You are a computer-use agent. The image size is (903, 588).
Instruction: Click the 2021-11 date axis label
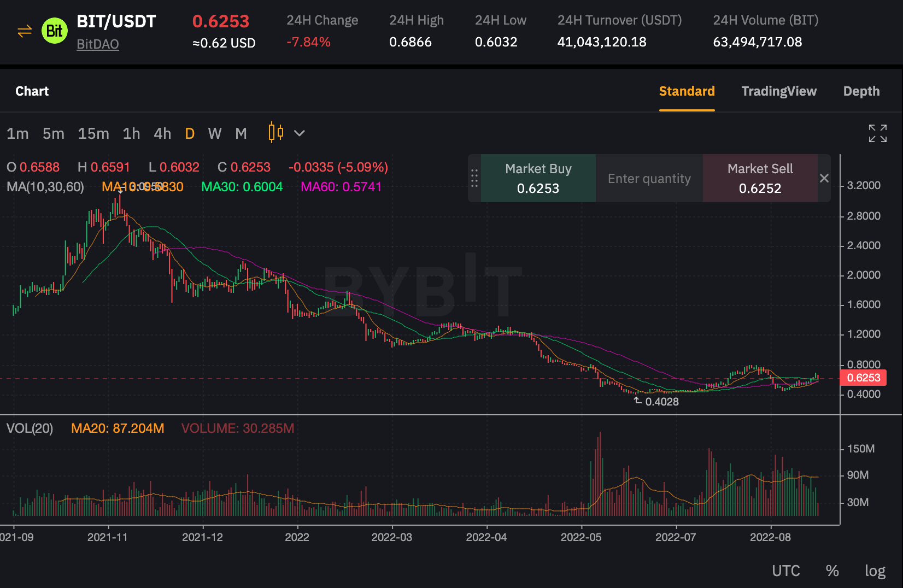coord(108,537)
